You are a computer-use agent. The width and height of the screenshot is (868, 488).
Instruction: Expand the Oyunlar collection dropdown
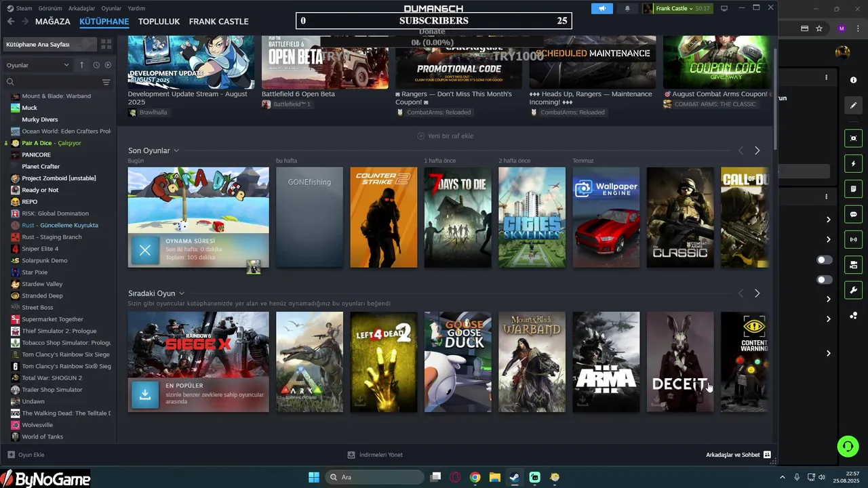[x=38, y=65]
